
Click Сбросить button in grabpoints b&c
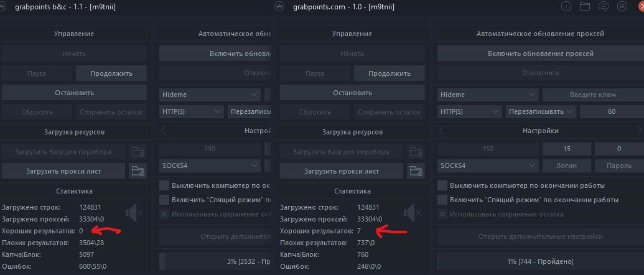click(x=37, y=112)
